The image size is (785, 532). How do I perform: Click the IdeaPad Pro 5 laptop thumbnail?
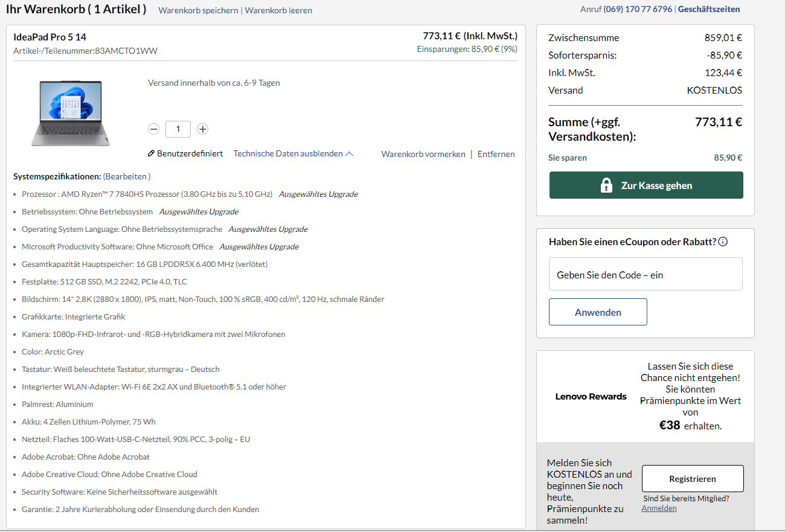pyautogui.click(x=71, y=113)
